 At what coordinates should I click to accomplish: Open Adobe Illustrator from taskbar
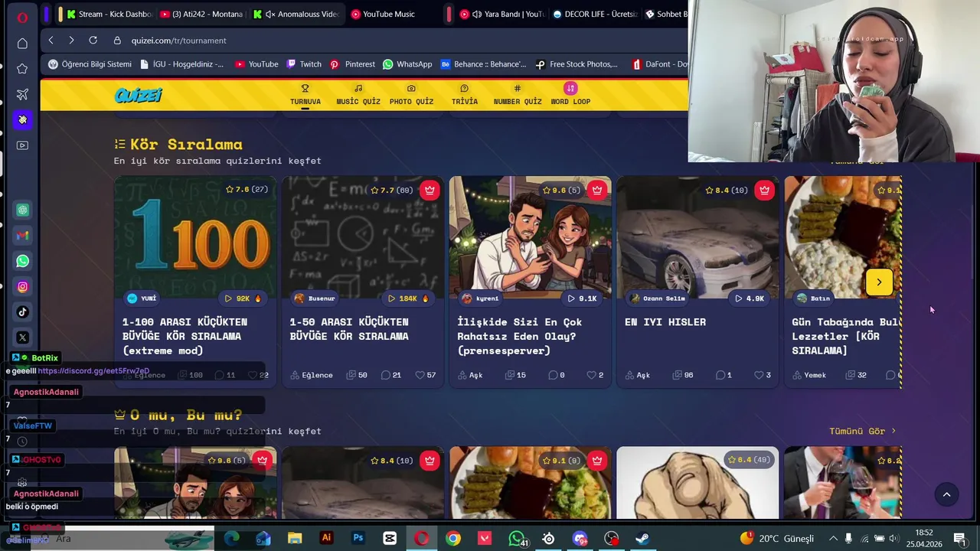click(326, 538)
